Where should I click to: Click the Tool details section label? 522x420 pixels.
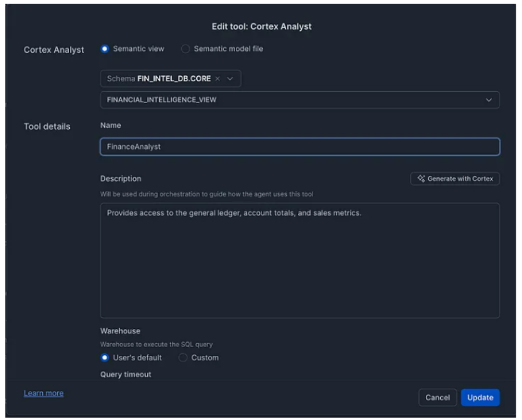pyautogui.click(x=47, y=126)
